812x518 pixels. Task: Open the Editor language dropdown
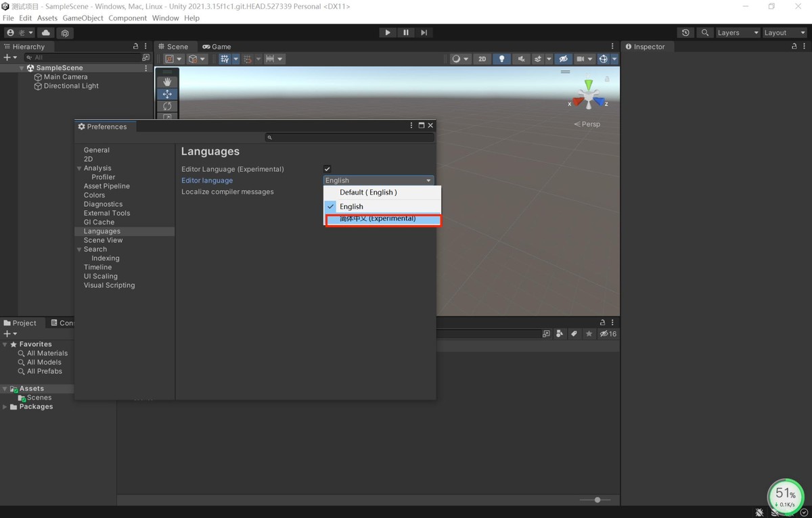377,180
